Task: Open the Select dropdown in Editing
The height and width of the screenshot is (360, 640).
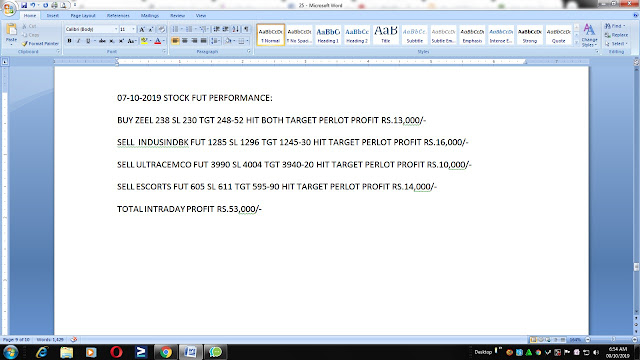Action: 616,43
